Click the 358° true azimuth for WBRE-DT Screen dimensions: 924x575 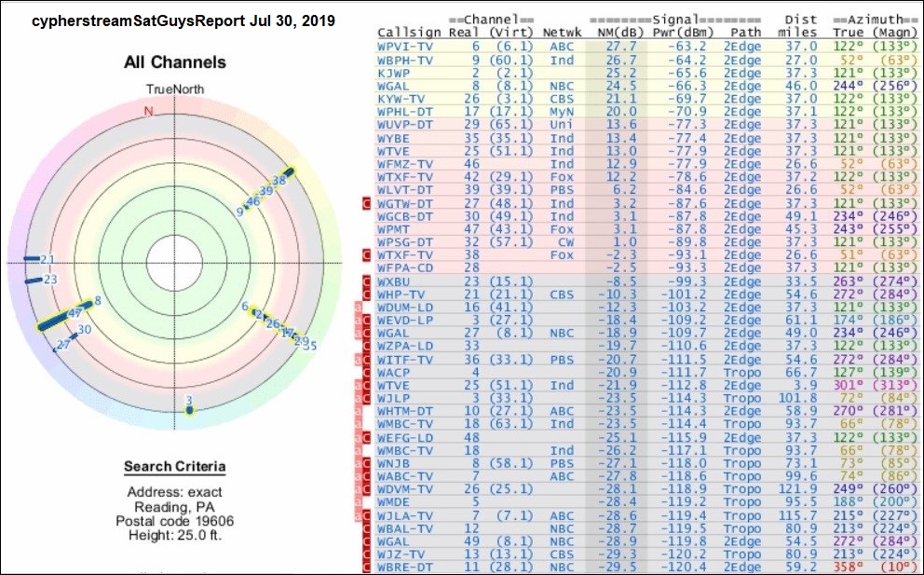[x=849, y=568]
